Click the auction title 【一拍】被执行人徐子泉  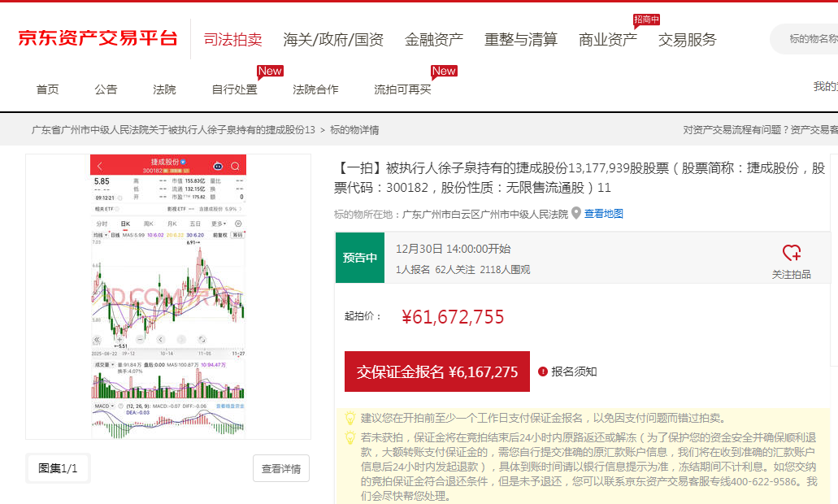pos(580,177)
